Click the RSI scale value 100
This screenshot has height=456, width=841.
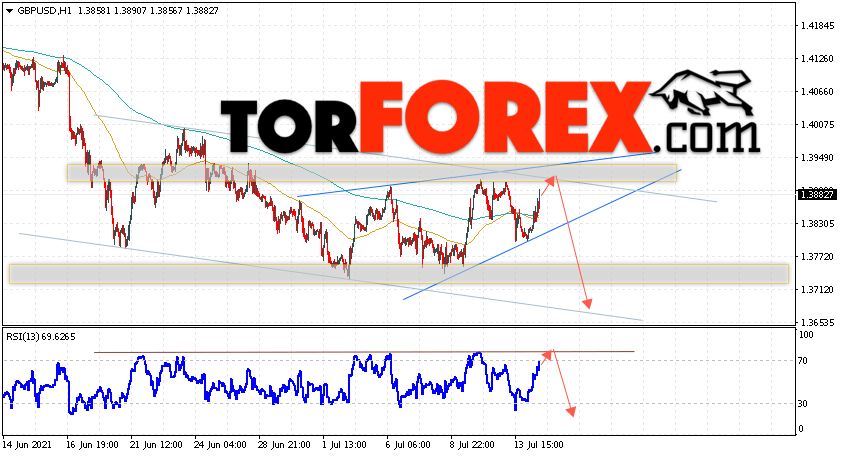(806, 335)
